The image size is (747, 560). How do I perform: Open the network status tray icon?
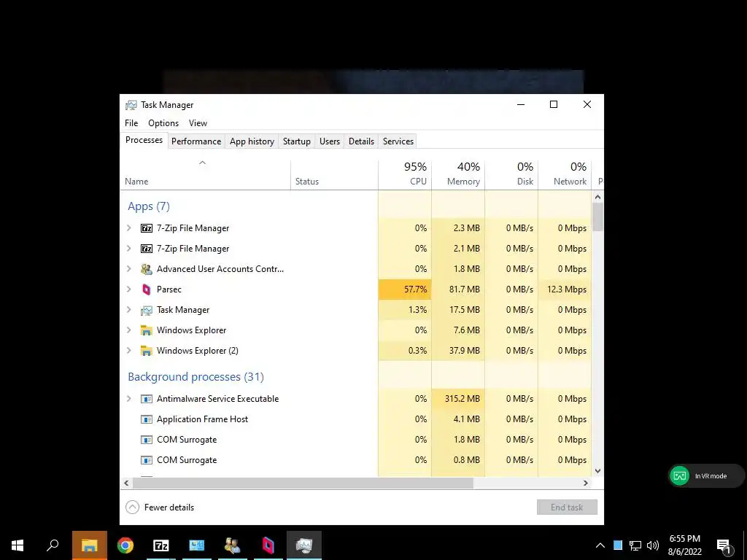pos(635,545)
